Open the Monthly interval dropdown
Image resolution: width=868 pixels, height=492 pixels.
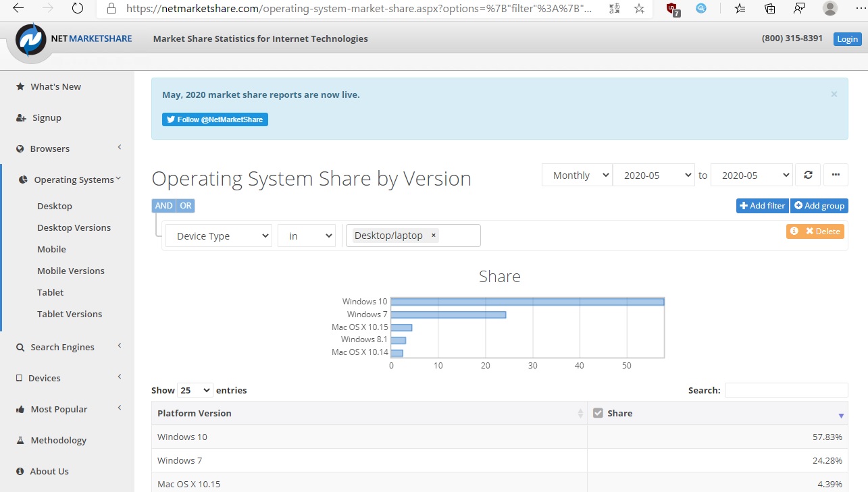pyautogui.click(x=577, y=175)
